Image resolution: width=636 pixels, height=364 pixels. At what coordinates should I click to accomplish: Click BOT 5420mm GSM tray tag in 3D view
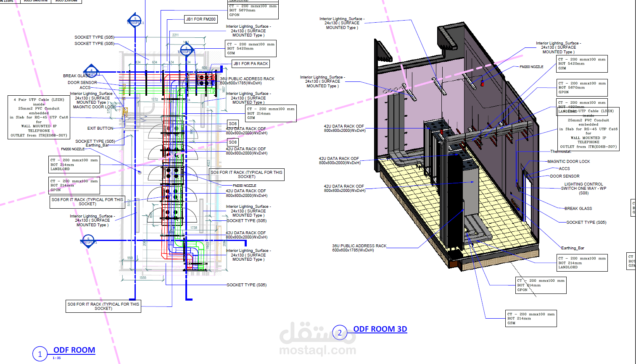582,64
